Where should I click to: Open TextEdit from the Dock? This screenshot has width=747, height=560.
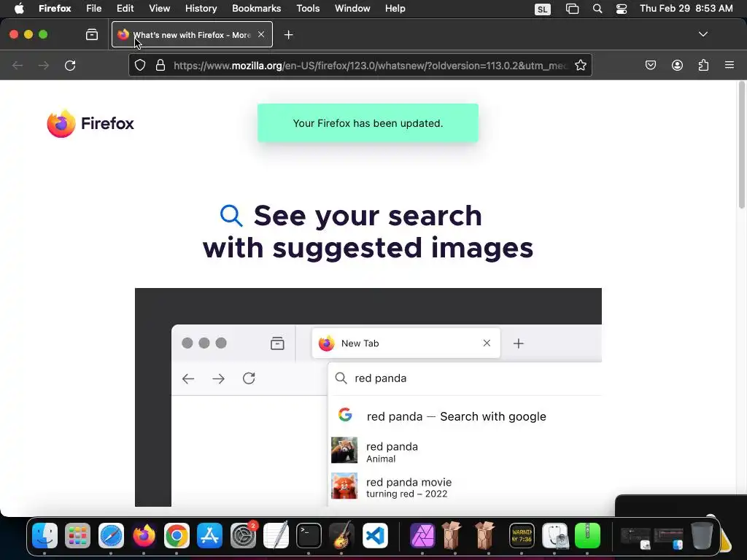[276, 536]
